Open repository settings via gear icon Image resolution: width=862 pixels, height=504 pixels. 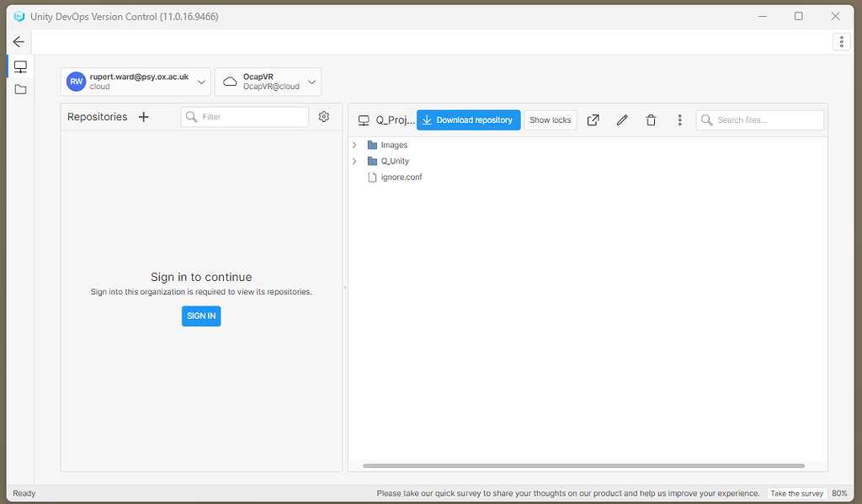(x=323, y=117)
